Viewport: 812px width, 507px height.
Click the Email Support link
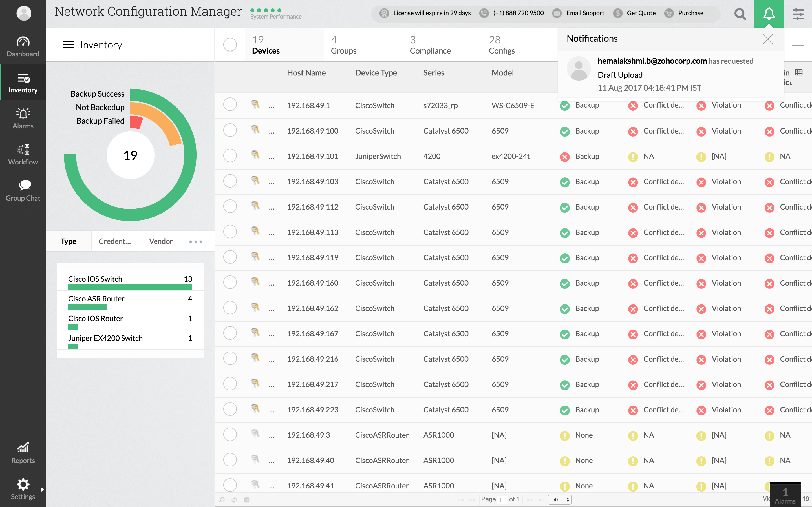point(585,13)
